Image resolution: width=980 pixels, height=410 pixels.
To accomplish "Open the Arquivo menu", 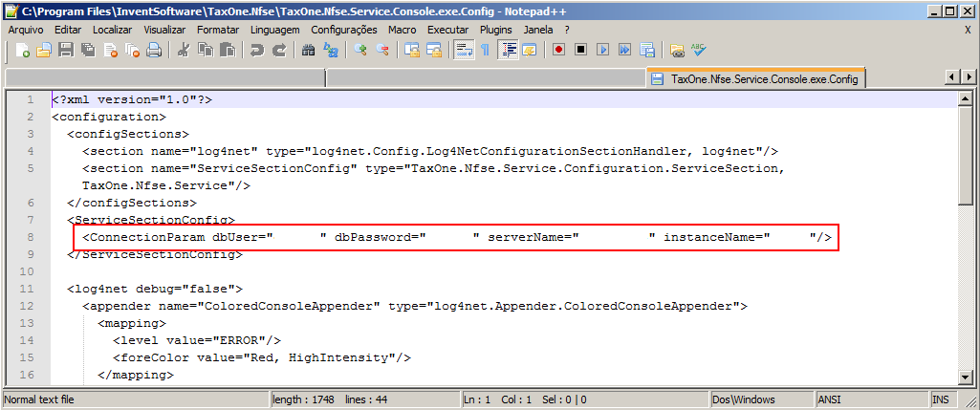I will pyautogui.click(x=26, y=30).
